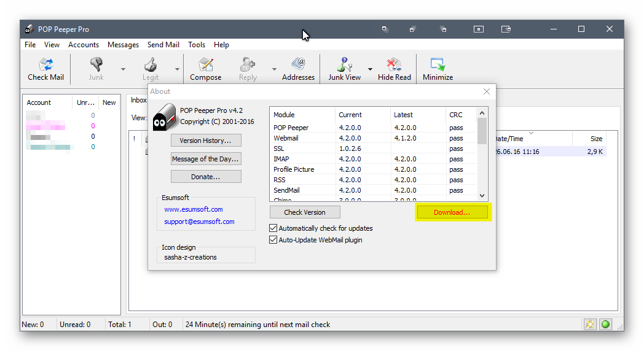Select the Inbox tab

[x=138, y=100]
